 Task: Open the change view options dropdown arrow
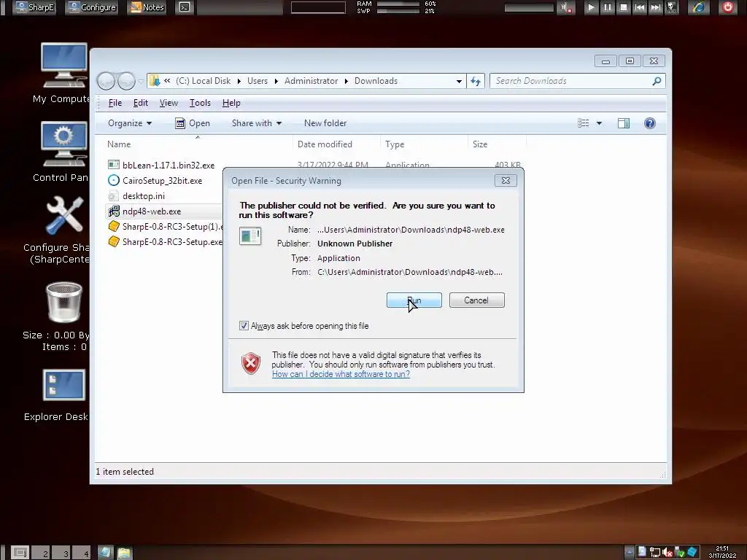coord(600,123)
